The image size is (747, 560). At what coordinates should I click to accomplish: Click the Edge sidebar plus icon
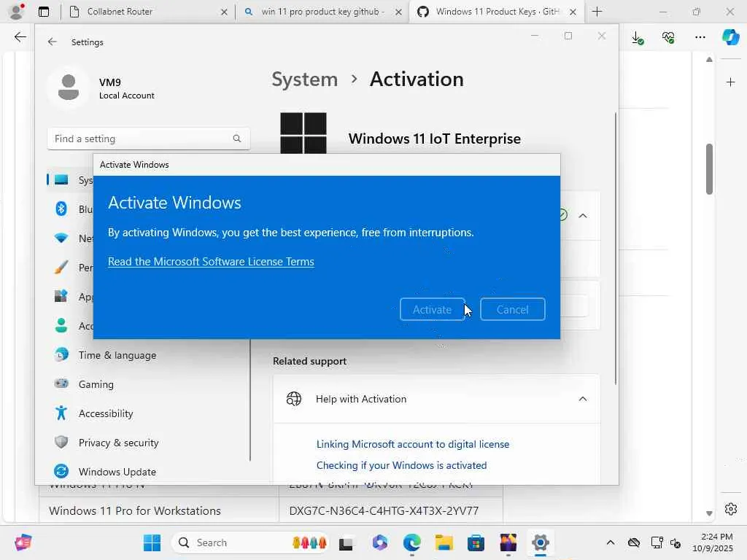coord(730,82)
